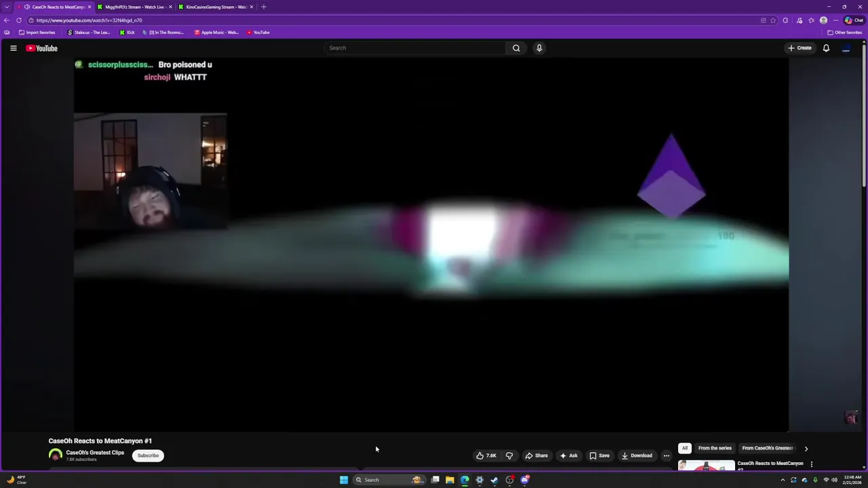Open a new browser tab

tap(264, 7)
